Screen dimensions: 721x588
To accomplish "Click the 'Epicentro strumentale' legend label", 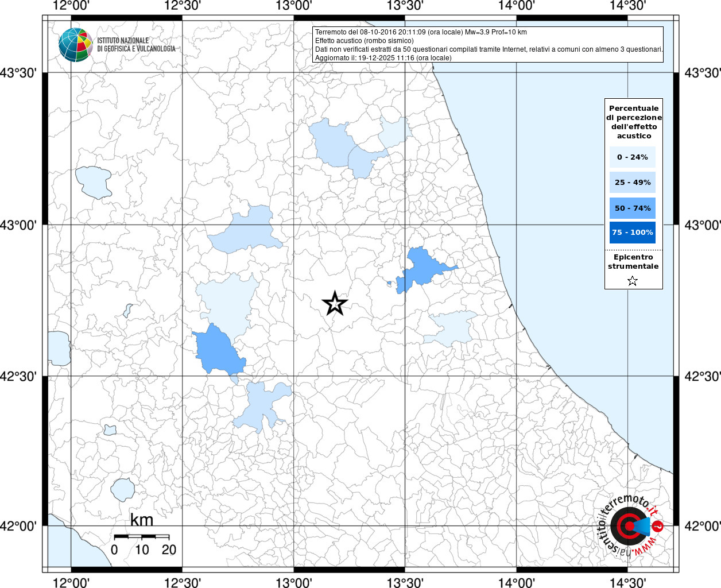I will tap(633, 262).
